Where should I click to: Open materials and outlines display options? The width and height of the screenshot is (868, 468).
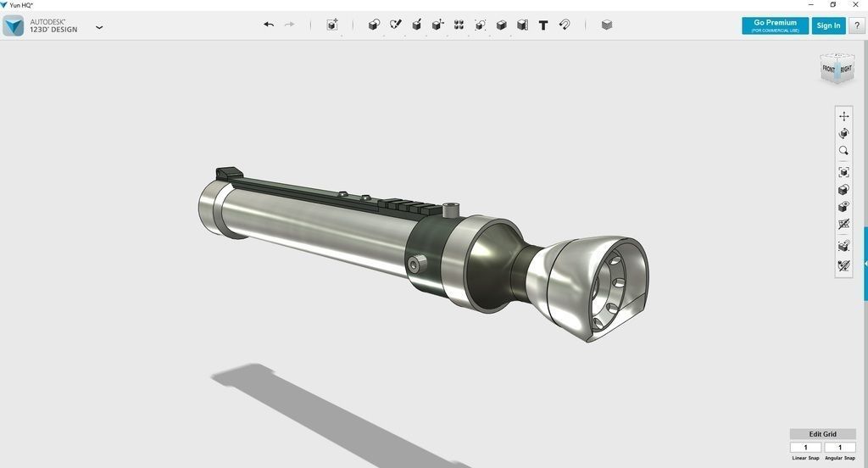tap(843, 190)
